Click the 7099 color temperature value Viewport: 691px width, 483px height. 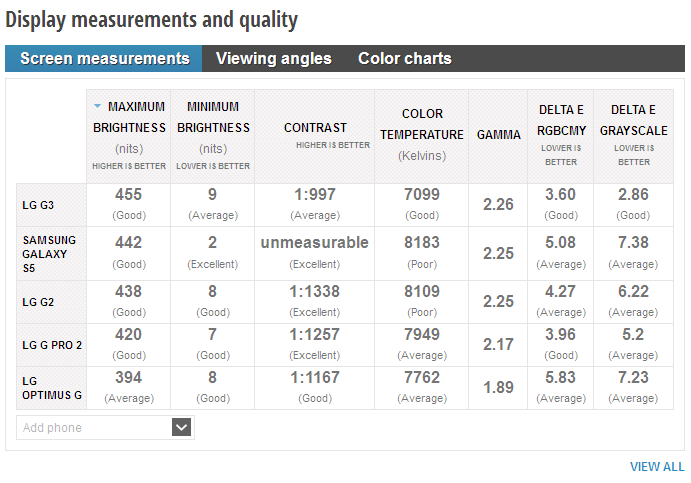click(x=422, y=194)
